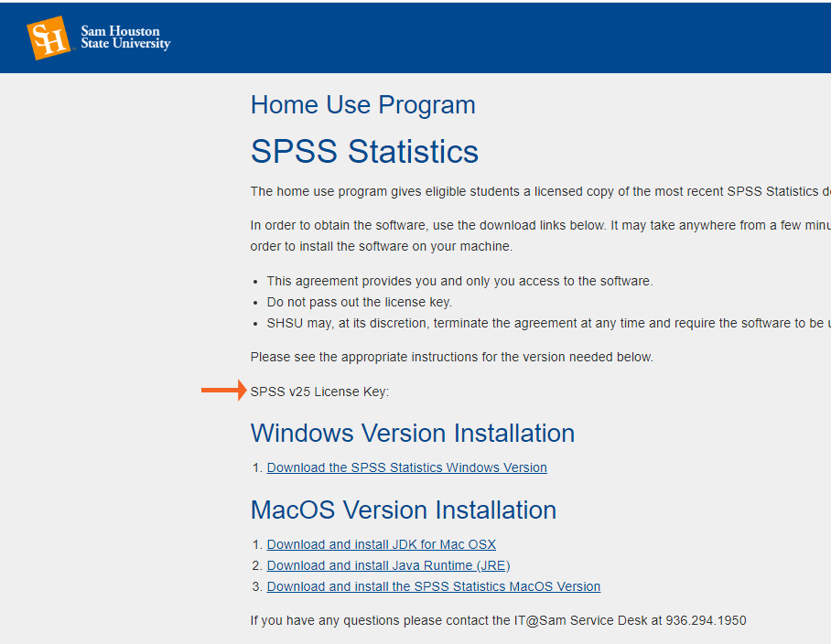Click the MacOS Version Installation heading
The height and width of the screenshot is (644, 831).
pos(404,510)
